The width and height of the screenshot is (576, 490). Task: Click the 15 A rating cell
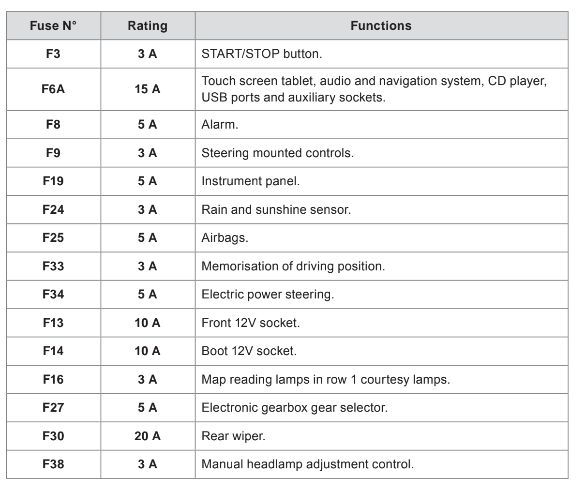click(148, 89)
